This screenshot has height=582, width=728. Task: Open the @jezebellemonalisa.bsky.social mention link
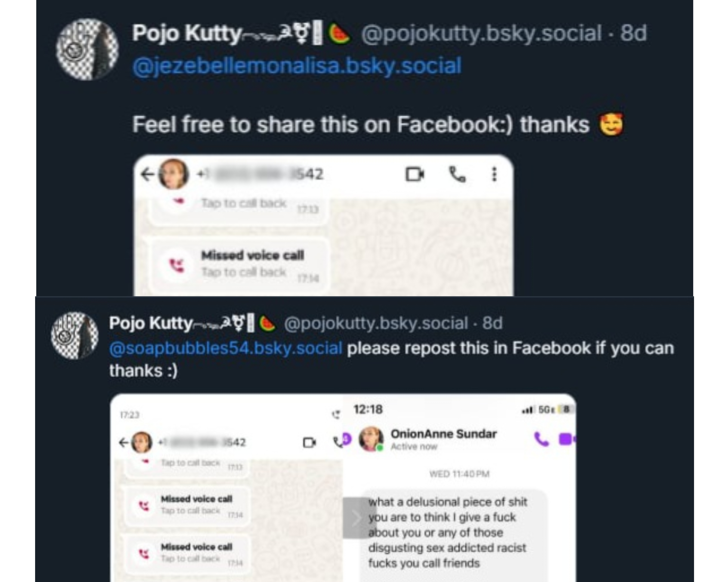click(x=297, y=66)
